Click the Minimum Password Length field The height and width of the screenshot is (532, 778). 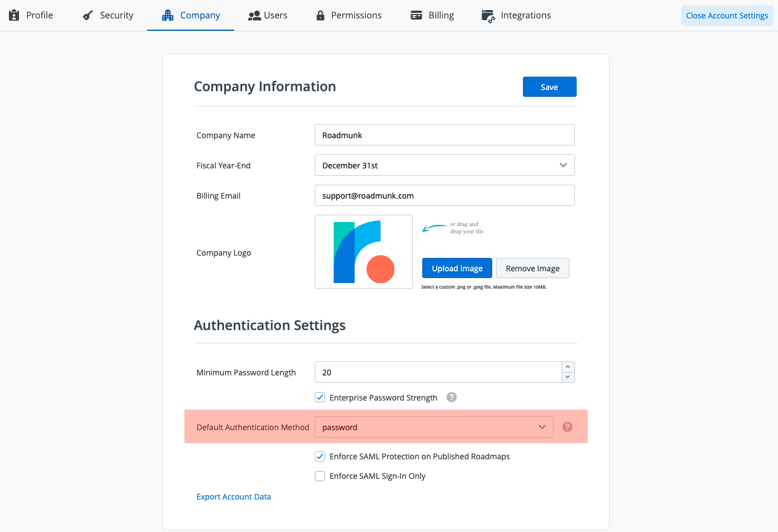tap(438, 372)
